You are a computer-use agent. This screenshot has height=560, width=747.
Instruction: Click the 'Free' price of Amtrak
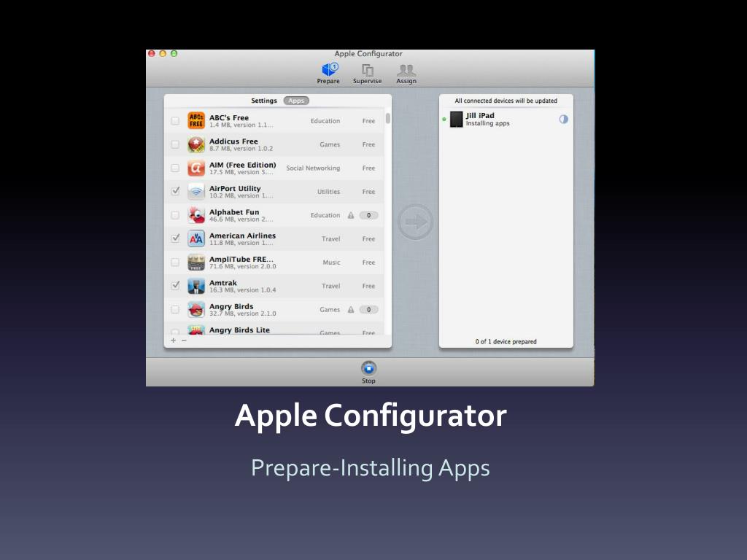click(368, 286)
